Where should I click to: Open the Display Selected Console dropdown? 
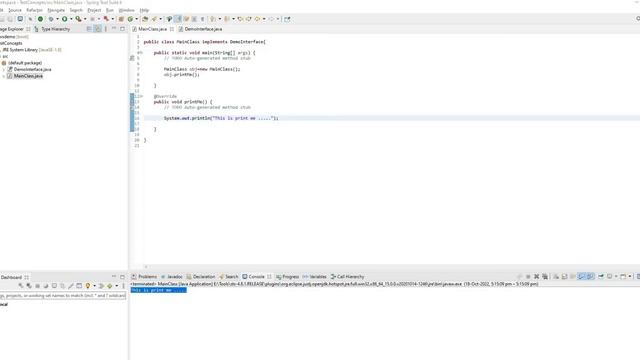click(616, 276)
